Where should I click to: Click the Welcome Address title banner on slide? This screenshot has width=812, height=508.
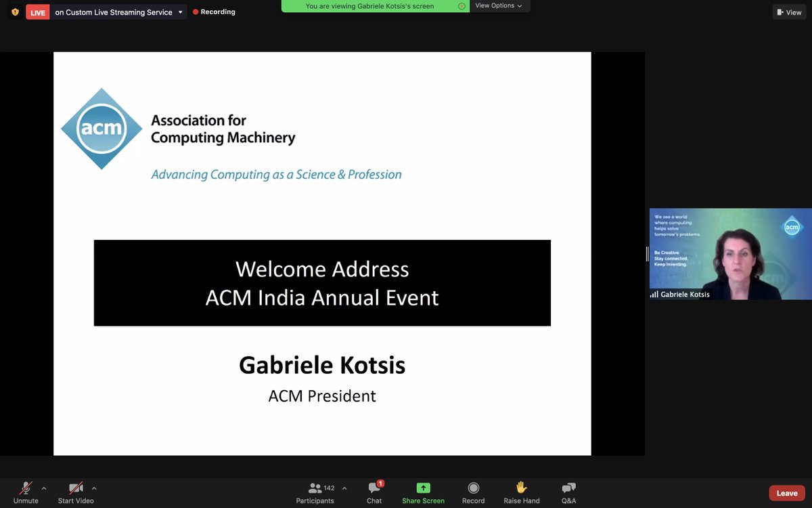point(322,283)
